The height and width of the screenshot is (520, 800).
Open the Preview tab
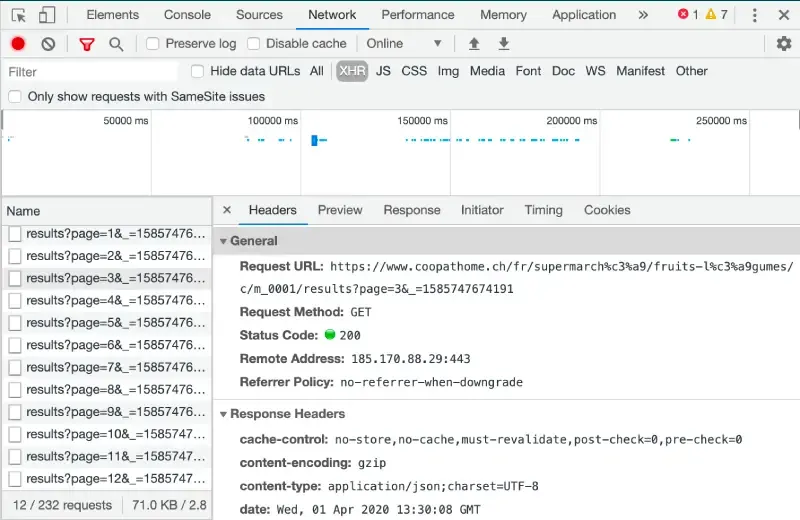340,210
